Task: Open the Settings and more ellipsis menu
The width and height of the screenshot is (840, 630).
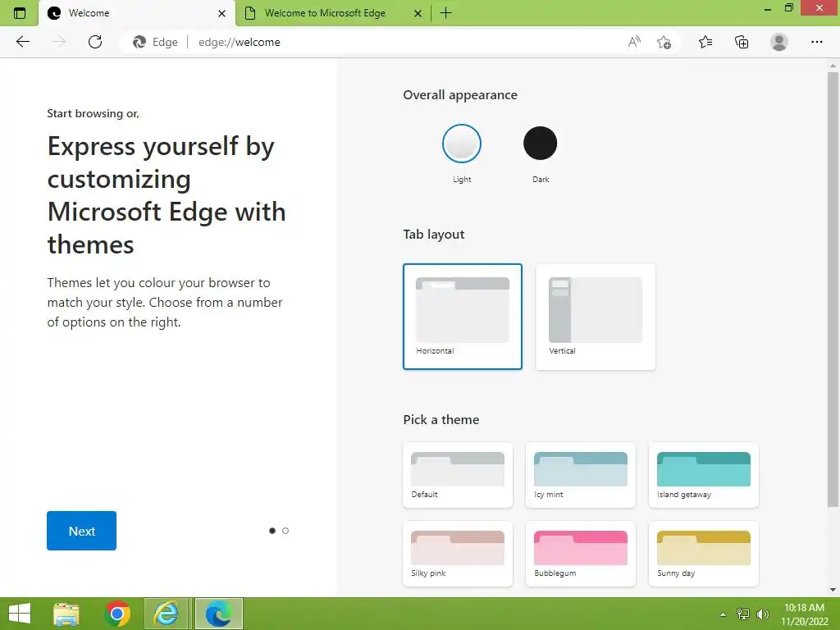Action: [816, 42]
